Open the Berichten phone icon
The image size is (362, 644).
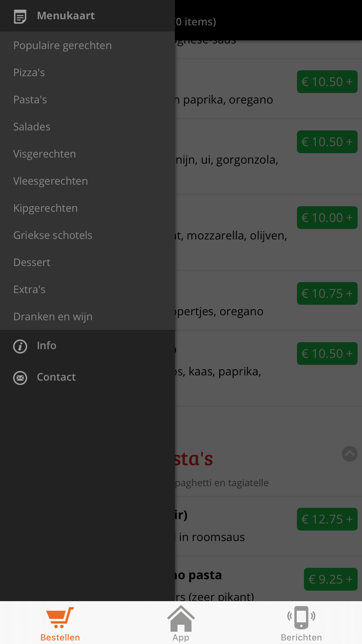click(x=301, y=618)
